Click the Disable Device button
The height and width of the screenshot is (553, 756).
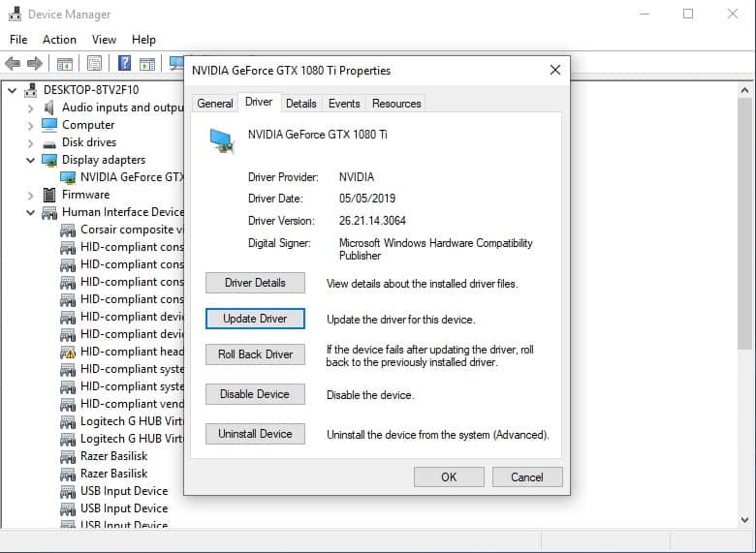coord(255,394)
